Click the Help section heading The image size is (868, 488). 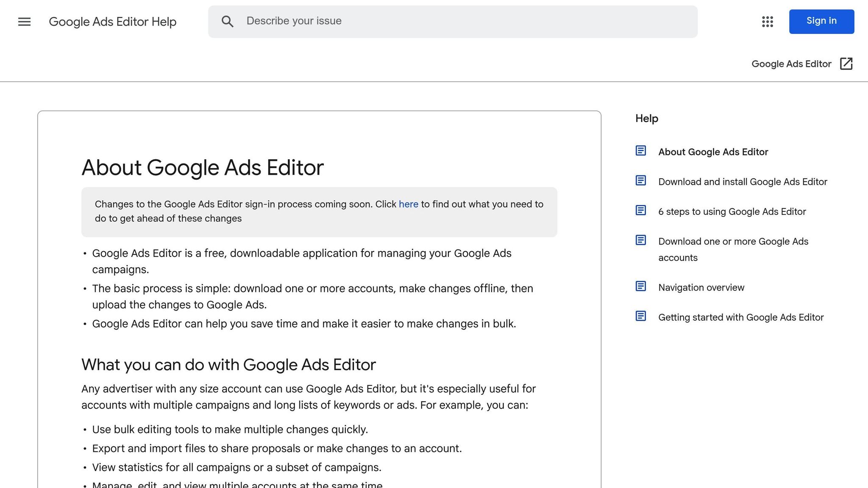tap(646, 119)
